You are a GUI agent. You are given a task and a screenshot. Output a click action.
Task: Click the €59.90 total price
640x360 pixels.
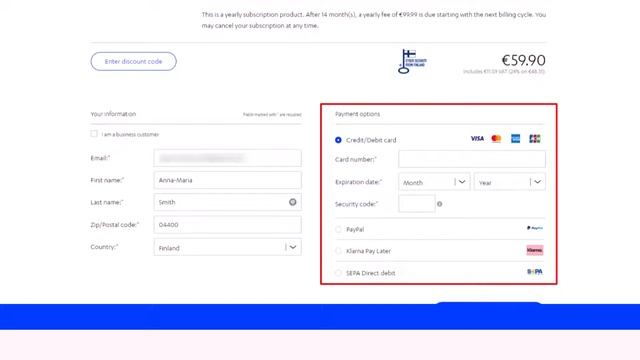click(523, 60)
